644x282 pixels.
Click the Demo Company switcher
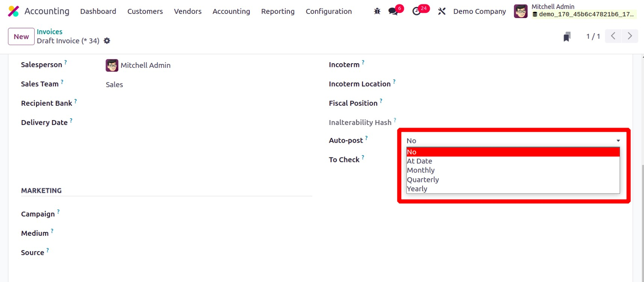click(479, 11)
